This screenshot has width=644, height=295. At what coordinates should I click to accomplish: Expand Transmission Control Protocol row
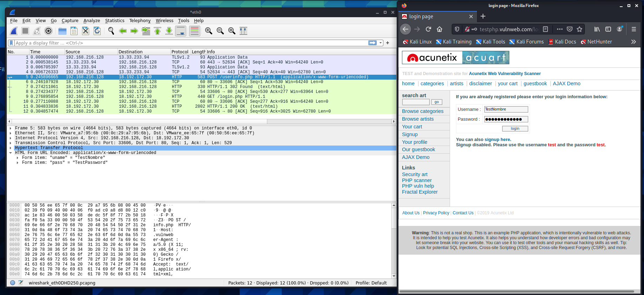(11, 143)
